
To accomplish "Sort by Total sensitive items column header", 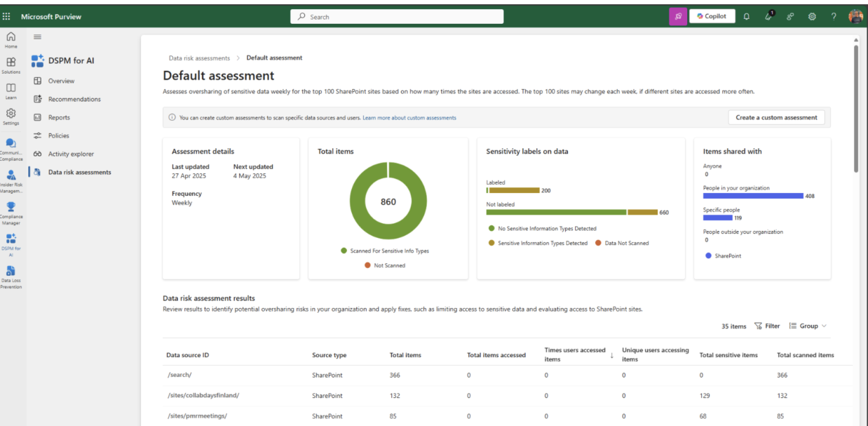I will (x=728, y=355).
